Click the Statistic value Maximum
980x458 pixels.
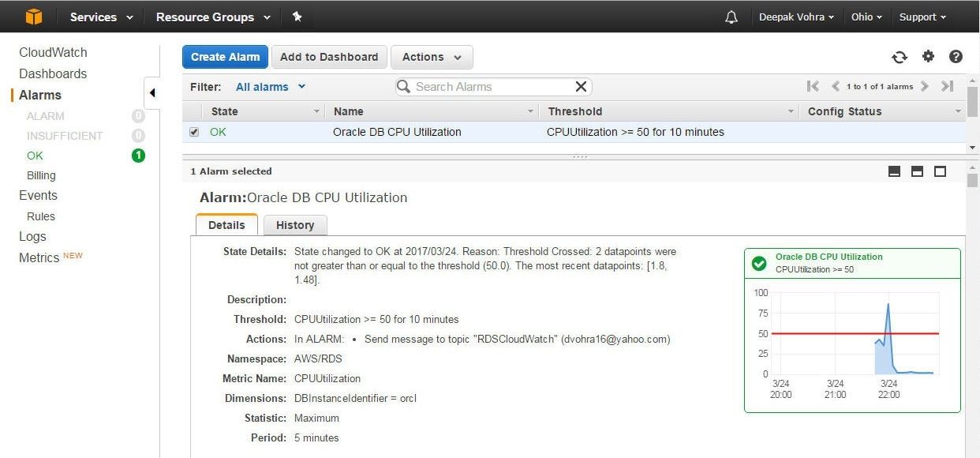point(316,418)
